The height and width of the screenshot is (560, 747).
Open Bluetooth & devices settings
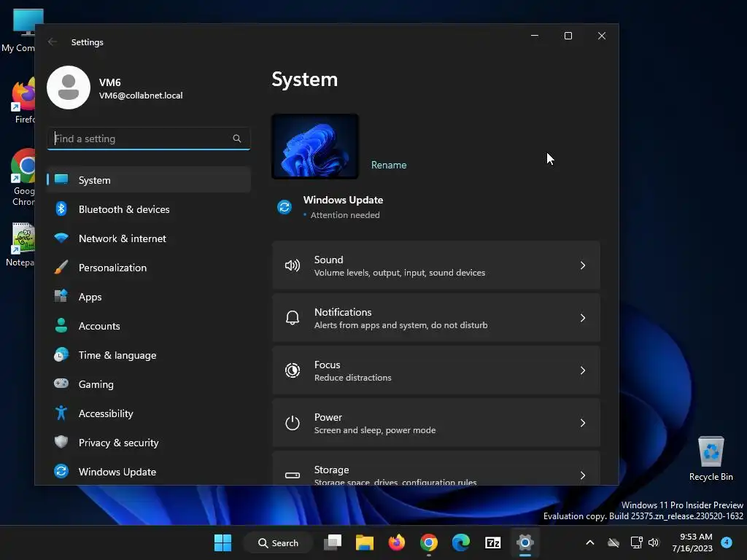point(149,209)
